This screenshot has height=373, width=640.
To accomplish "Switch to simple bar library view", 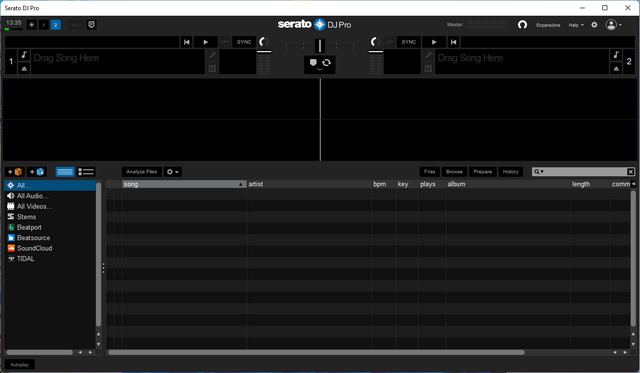I will point(64,172).
